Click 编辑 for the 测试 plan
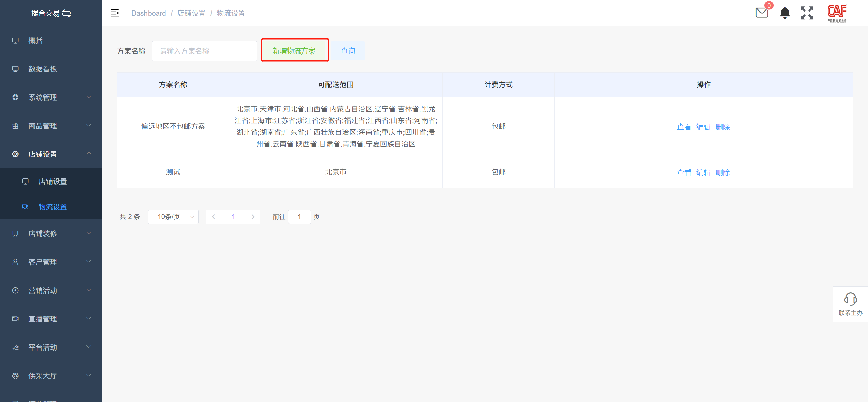The height and width of the screenshot is (402, 868). 704,173
